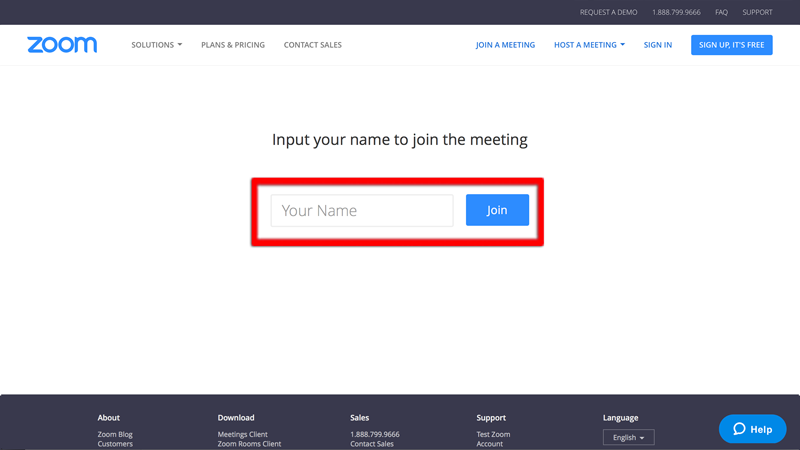
Task: Expand Host a Meeting dropdown
Action: pyautogui.click(x=589, y=45)
